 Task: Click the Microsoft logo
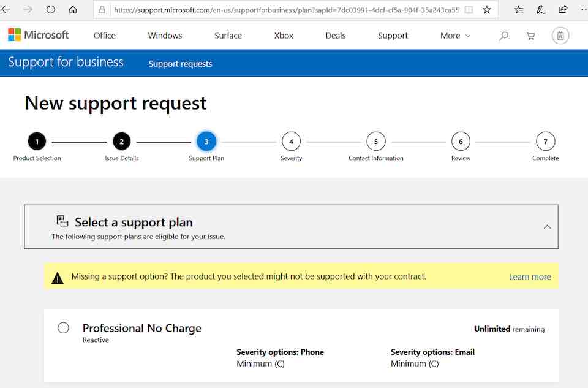coord(38,35)
